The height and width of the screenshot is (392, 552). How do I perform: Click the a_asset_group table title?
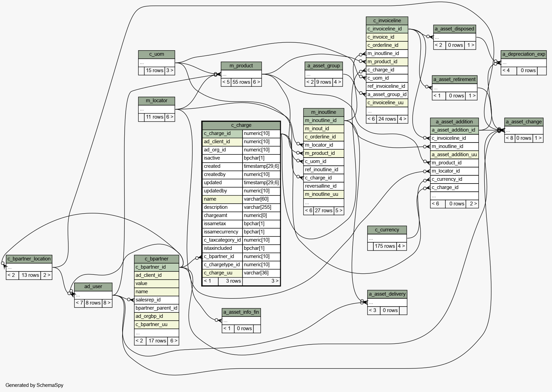(323, 66)
